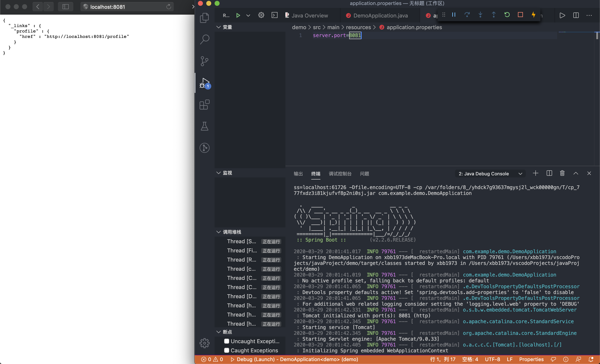
Task: Open the Extensions view icon
Action: [x=204, y=105]
